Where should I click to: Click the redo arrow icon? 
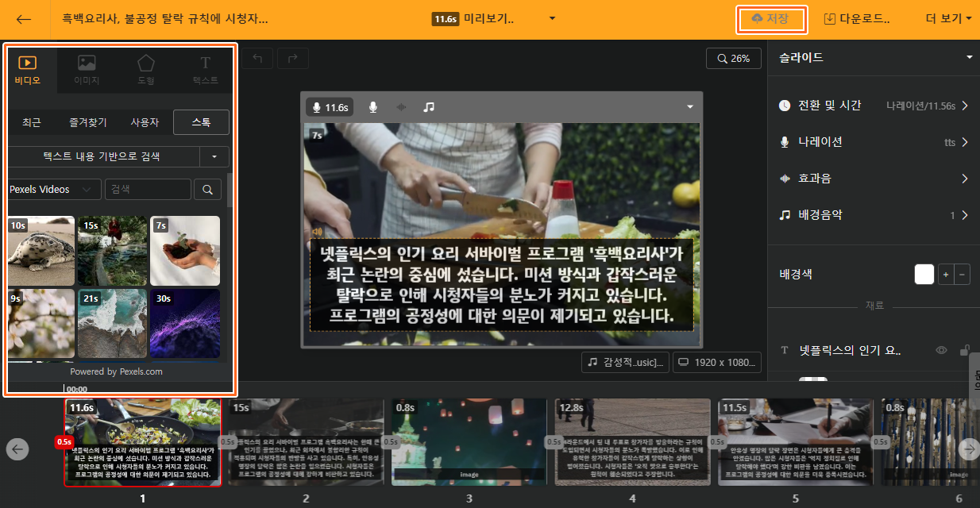(292, 58)
